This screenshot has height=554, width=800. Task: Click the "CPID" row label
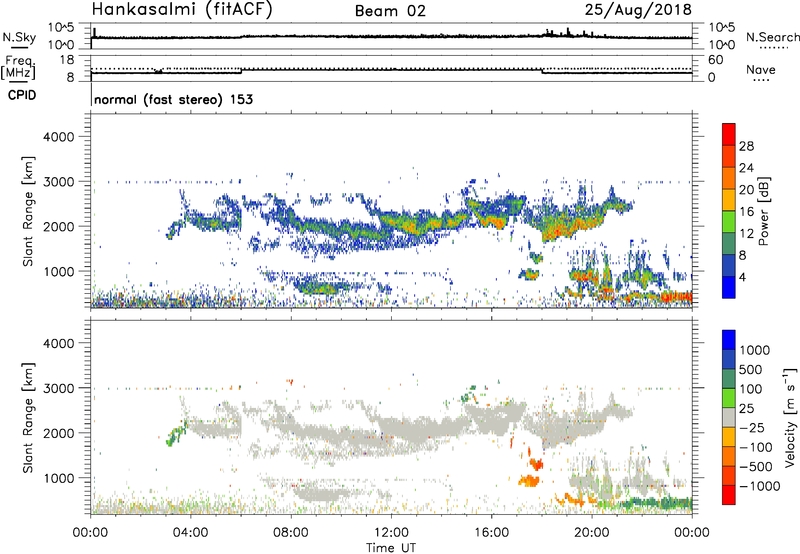22,95
